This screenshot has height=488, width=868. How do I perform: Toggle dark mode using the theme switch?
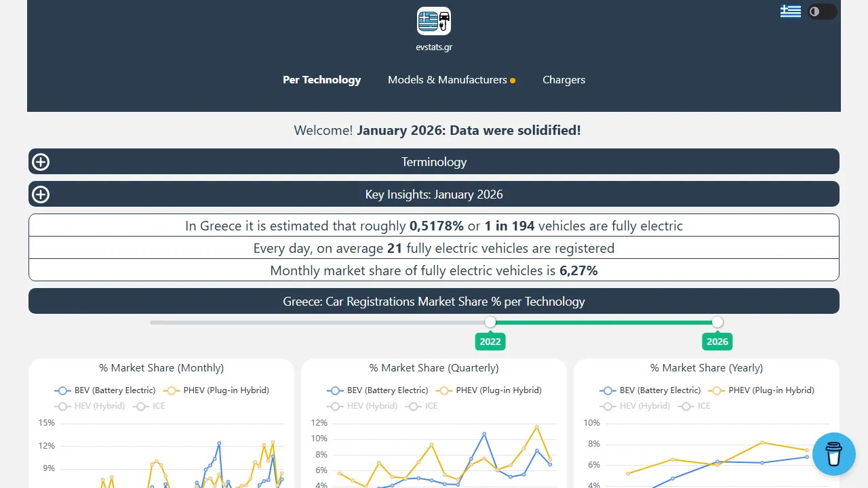821,12
